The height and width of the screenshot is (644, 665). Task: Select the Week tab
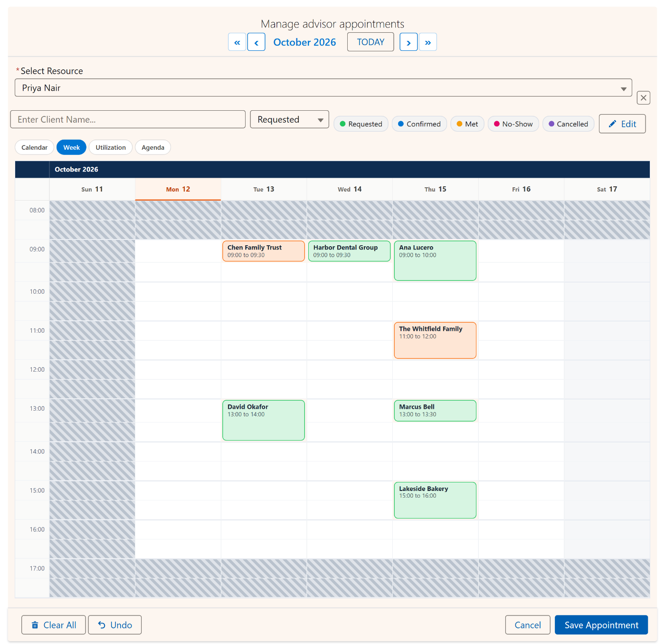[x=72, y=147]
